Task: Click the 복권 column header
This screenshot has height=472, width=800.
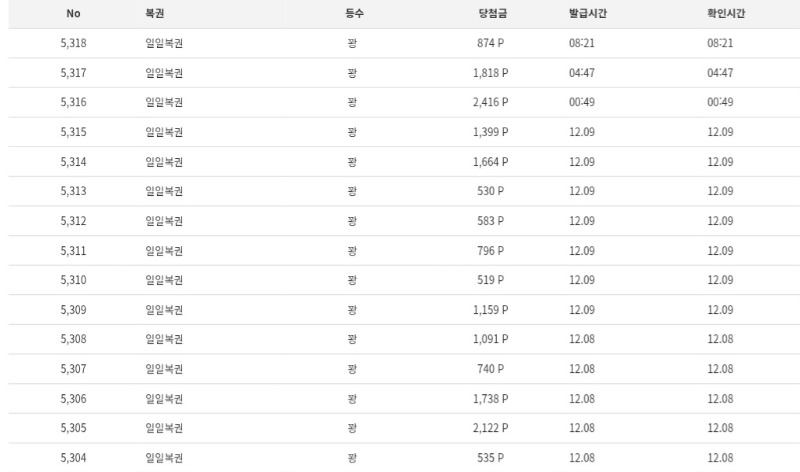Action: [156, 14]
